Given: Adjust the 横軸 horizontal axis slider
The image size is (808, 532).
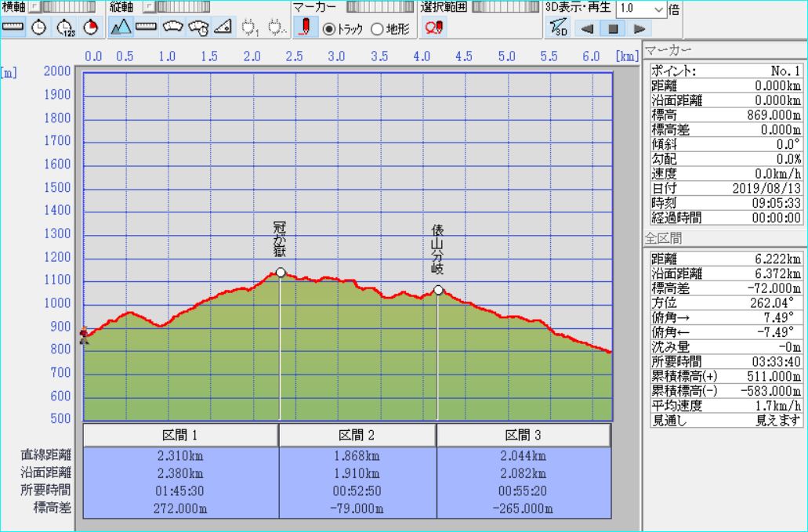Looking at the screenshot, I should click(x=68, y=7).
